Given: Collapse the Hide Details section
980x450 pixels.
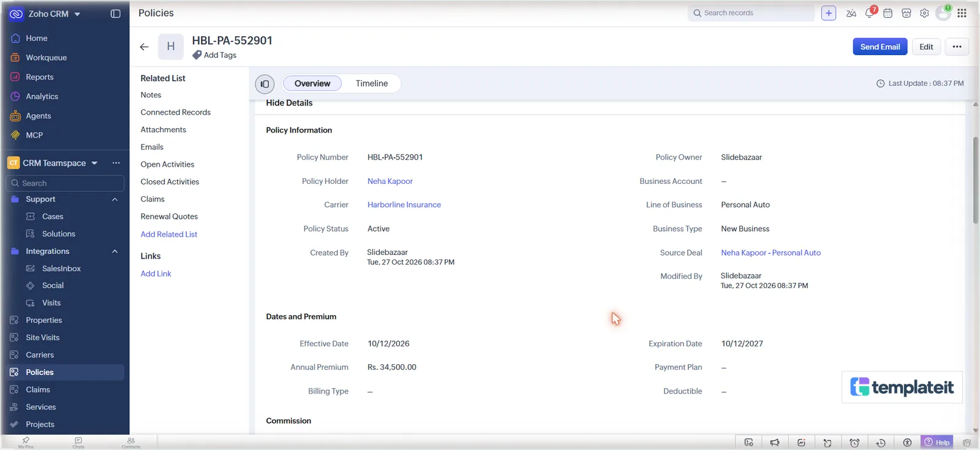Looking at the screenshot, I should click(289, 103).
